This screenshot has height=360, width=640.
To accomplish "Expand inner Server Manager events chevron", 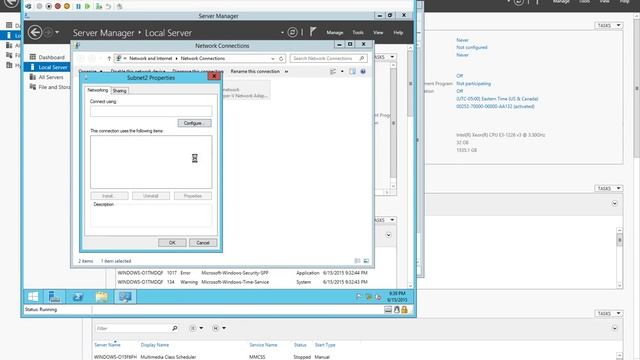I will click(x=388, y=235).
